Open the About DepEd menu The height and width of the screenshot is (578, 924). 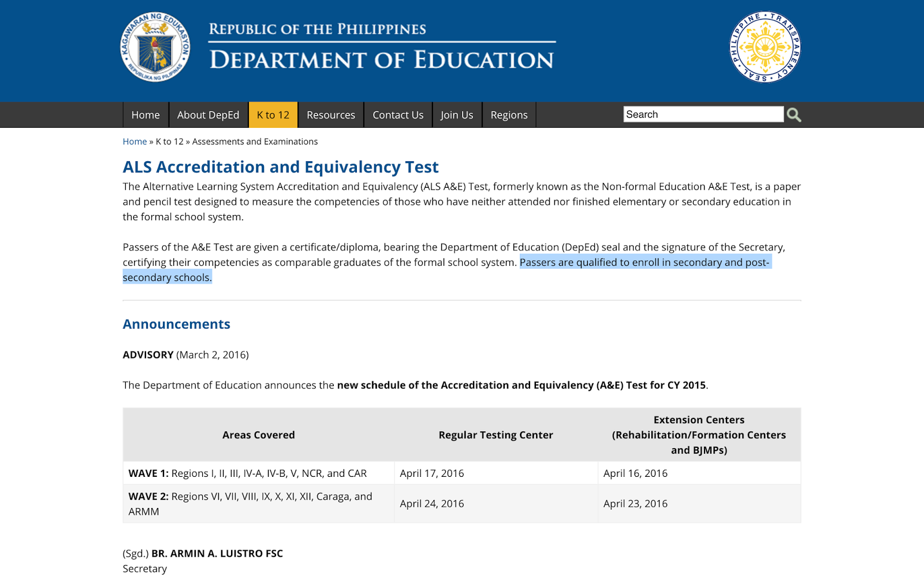coord(208,115)
